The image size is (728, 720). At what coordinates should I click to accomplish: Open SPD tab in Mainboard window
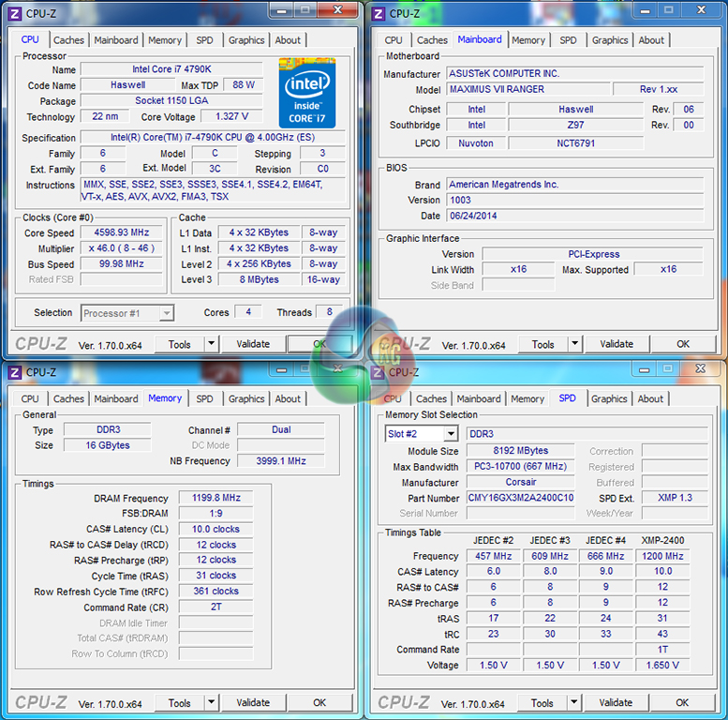(568, 40)
